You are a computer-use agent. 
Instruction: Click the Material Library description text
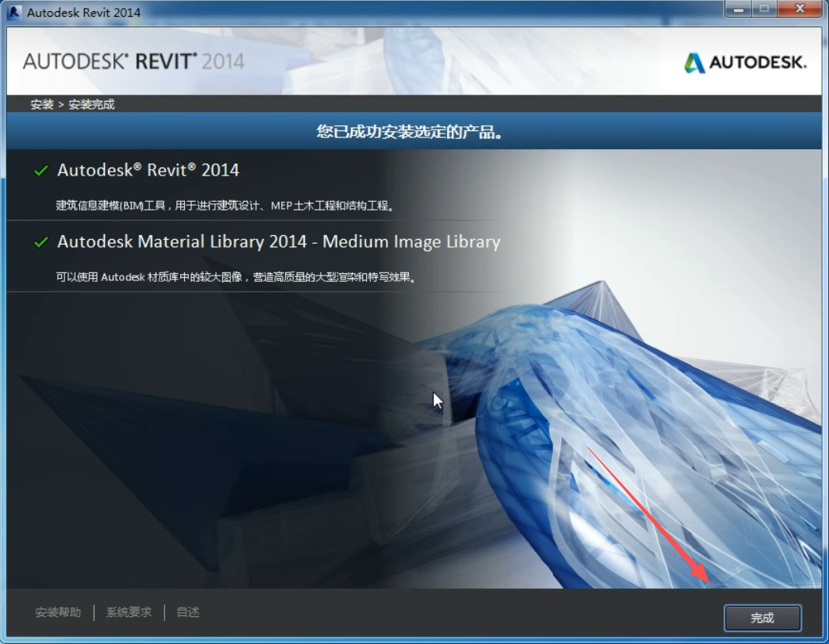tap(236, 277)
